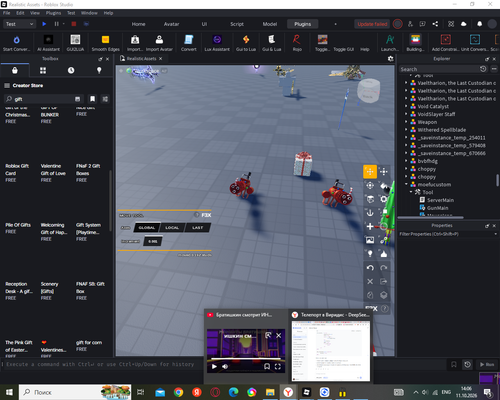Click the red Stop test button
Screen dimensions: 500x400
point(74,24)
